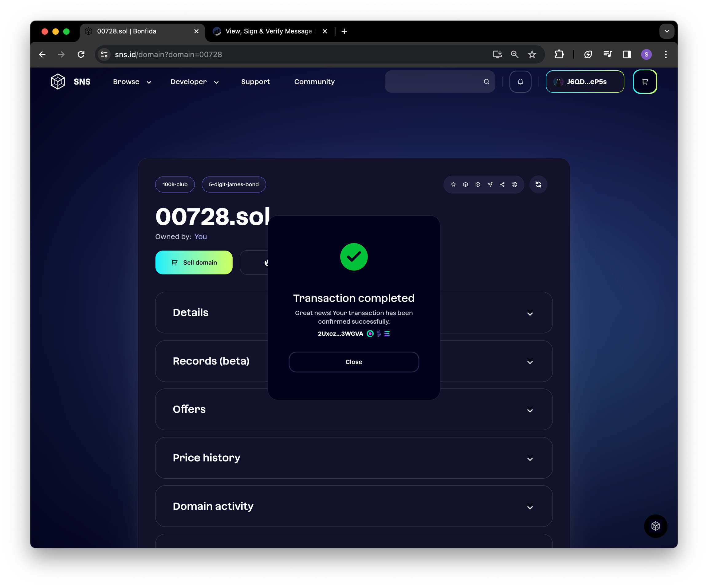The height and width of the screenshot is (588, 708).
Task: Open the shopping cart
Action: [645, 82]
